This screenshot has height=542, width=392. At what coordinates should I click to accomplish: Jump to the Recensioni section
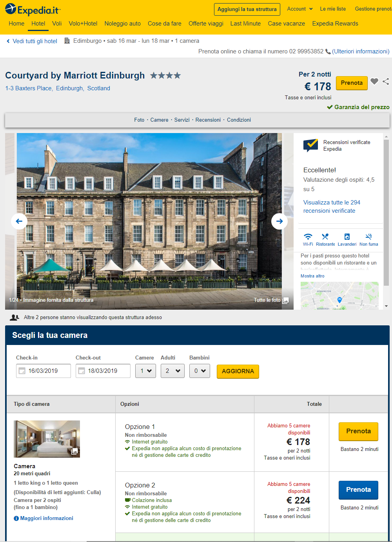click(x=208, y=120)
